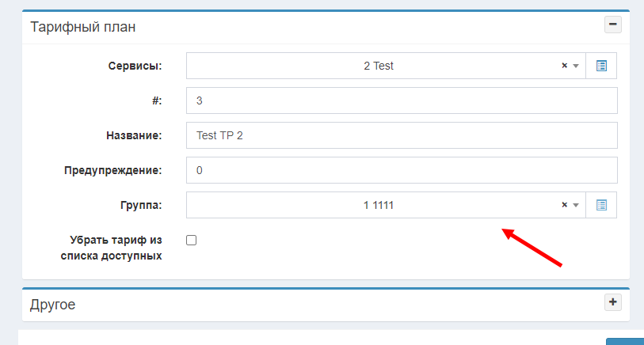This screenshot has height=345, width=644.
Task: Click the Группа combo box showing '1 1111'
Action: point(378,205)
